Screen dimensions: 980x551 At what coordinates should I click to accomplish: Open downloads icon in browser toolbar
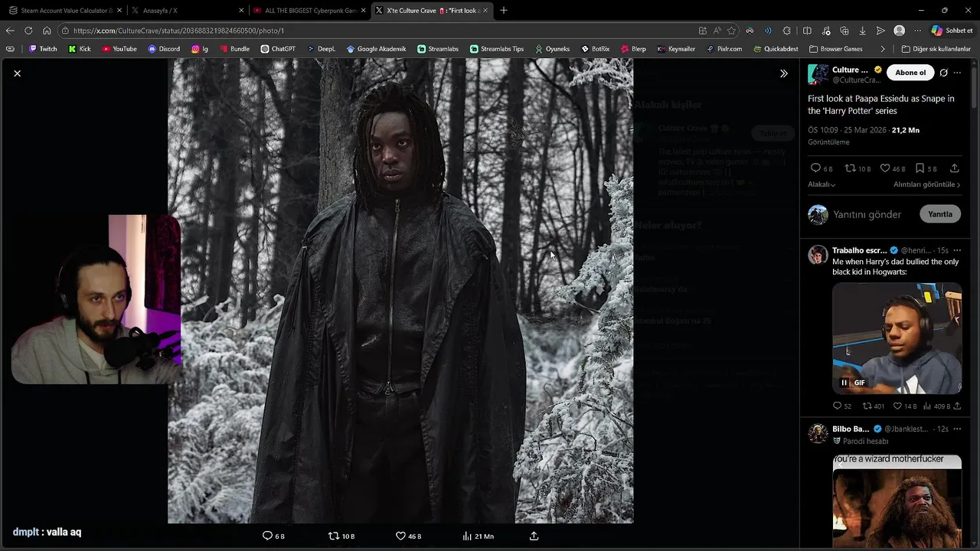pos(863,31)
